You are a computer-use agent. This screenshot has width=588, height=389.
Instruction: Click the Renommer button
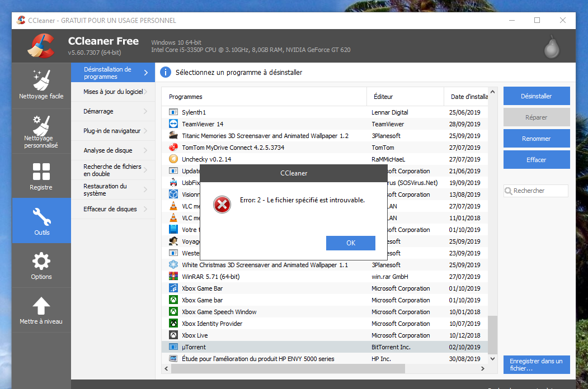(537, 139)
